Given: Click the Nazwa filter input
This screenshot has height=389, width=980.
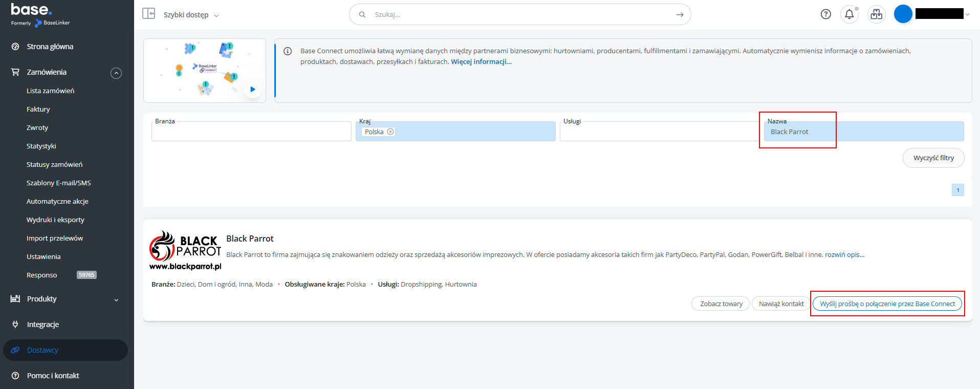Looking at the screenshot, I should (x=864, y=131).
